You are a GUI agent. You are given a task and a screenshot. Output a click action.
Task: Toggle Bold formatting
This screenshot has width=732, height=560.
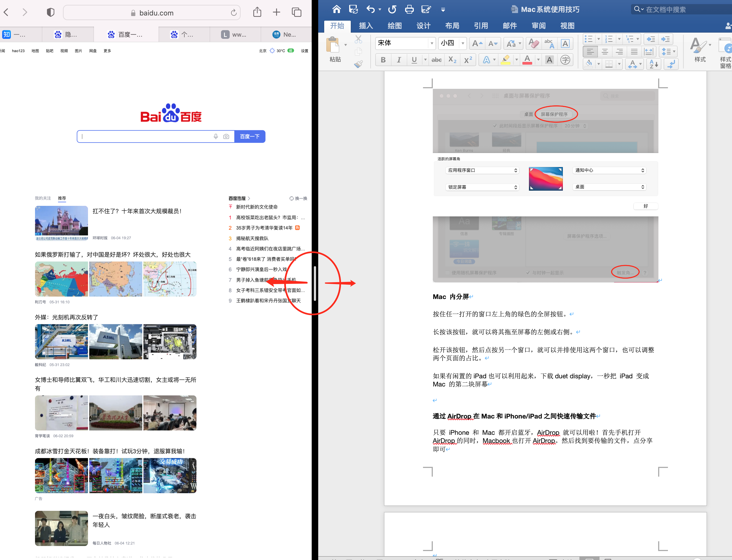(383, 60)
